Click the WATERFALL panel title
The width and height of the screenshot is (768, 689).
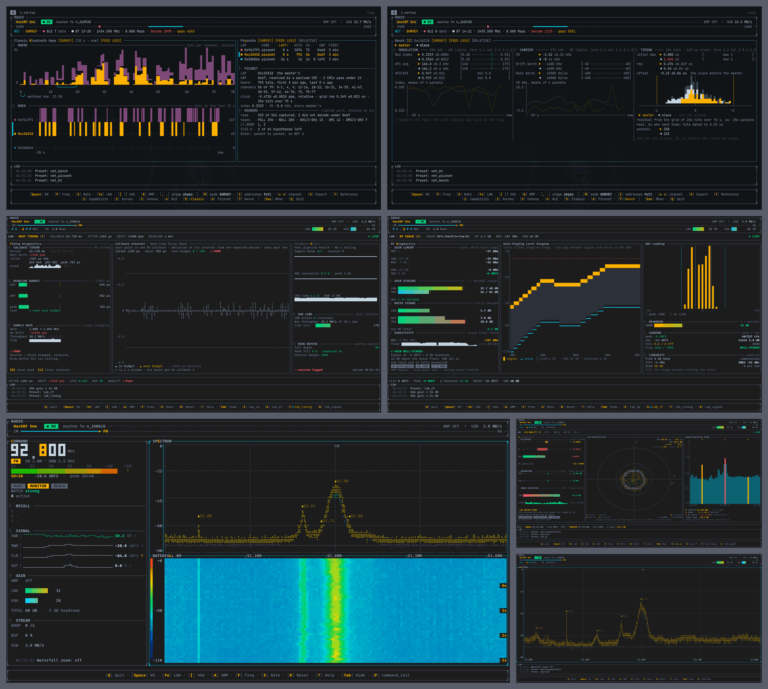coord(165,556)
